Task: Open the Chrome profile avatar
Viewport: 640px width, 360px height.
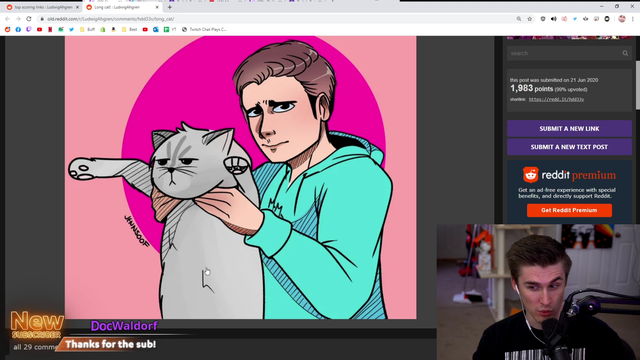Action: (x=622, y=18)
